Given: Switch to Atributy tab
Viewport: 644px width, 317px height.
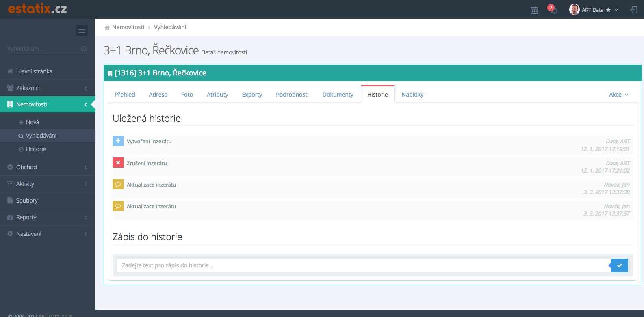Looking at the screenshot, I should [x=217, y=95].
